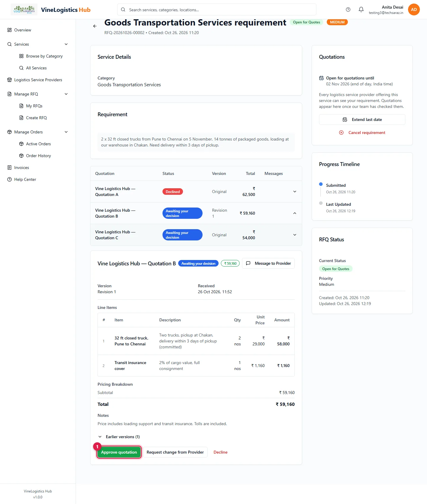
Task: Approve quotation B with the green button
Action: tap(119, 452)
